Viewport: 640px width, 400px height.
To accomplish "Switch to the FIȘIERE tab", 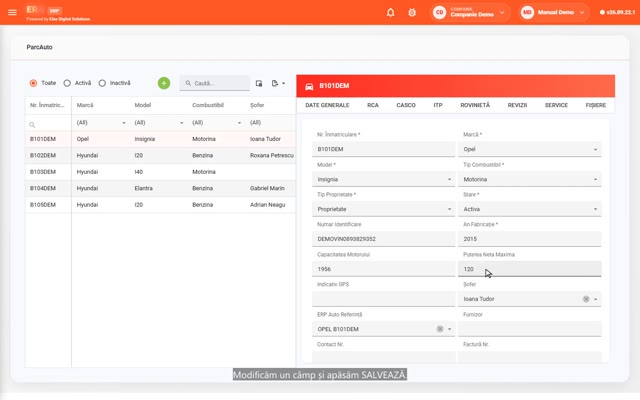I will click(596, 105).
